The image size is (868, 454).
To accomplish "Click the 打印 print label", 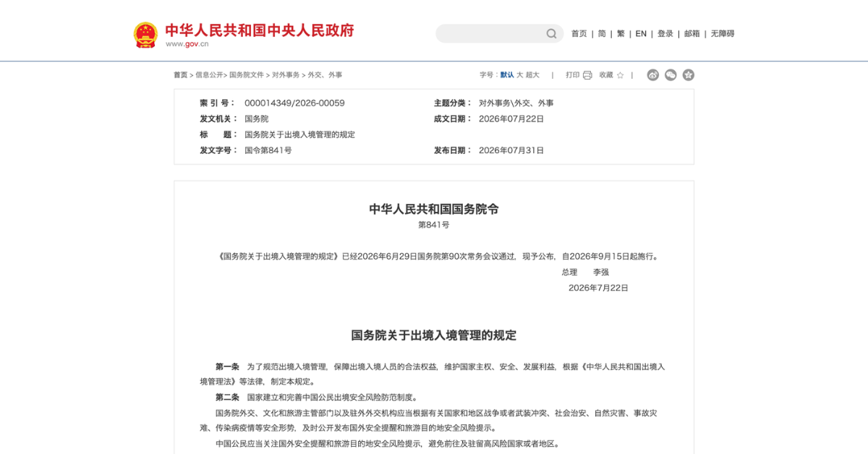I will tap(573, 75).
